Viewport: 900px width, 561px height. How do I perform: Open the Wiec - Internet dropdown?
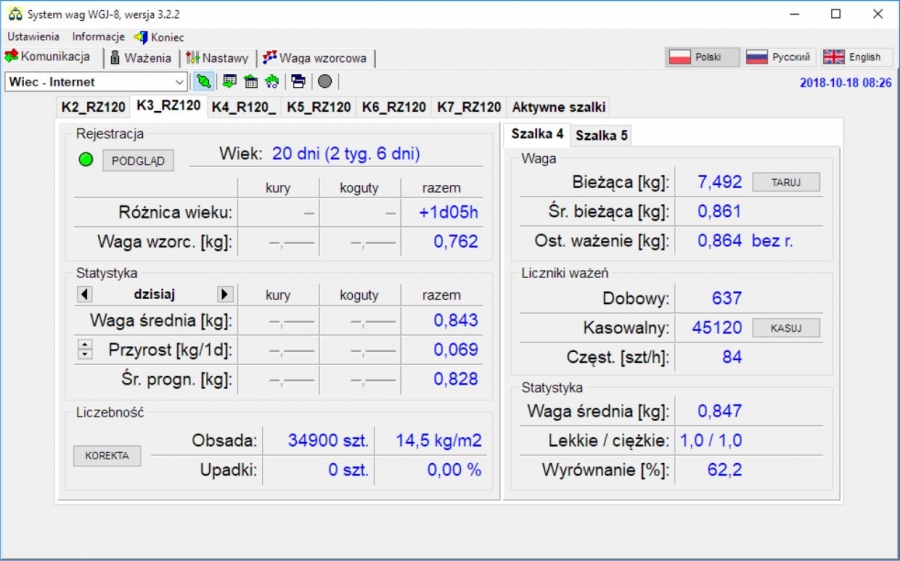tap(180, 81)
